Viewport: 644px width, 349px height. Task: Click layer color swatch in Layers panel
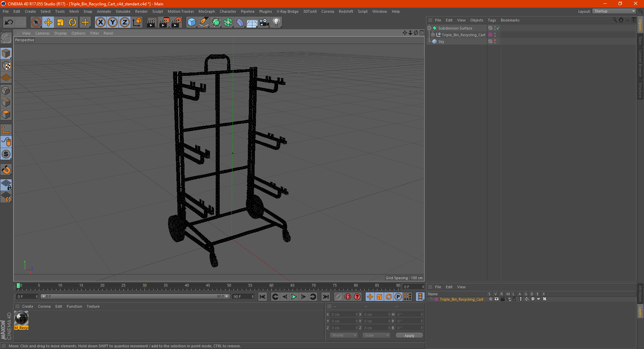click(436, 299)
